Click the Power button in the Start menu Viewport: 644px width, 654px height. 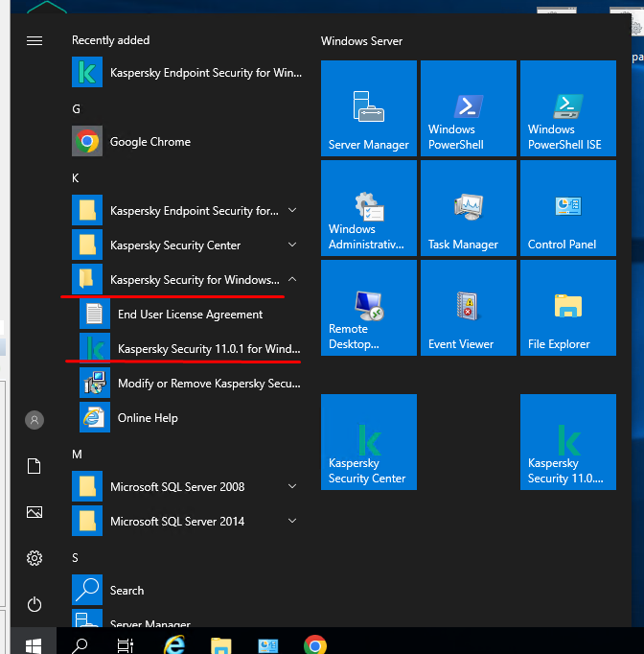click(x=34, y=604)
